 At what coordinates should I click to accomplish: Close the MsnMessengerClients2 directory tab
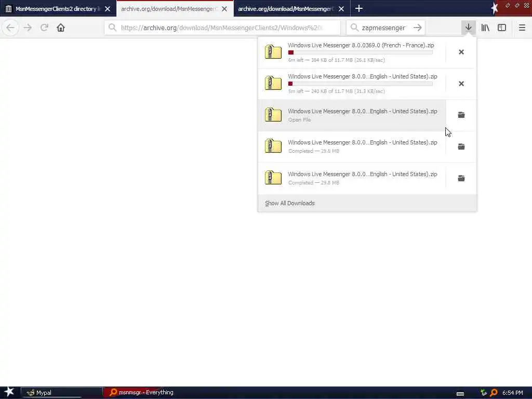click(108, 9)
